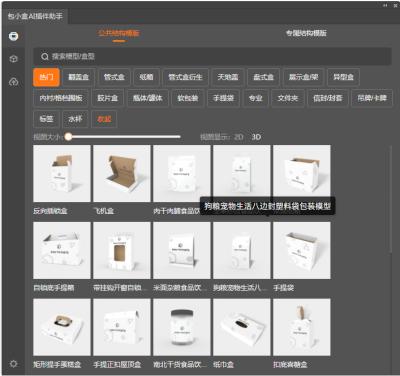400x376 pixels.
Task: Click the 扣底喜糖盒 label
Action: 290,364
